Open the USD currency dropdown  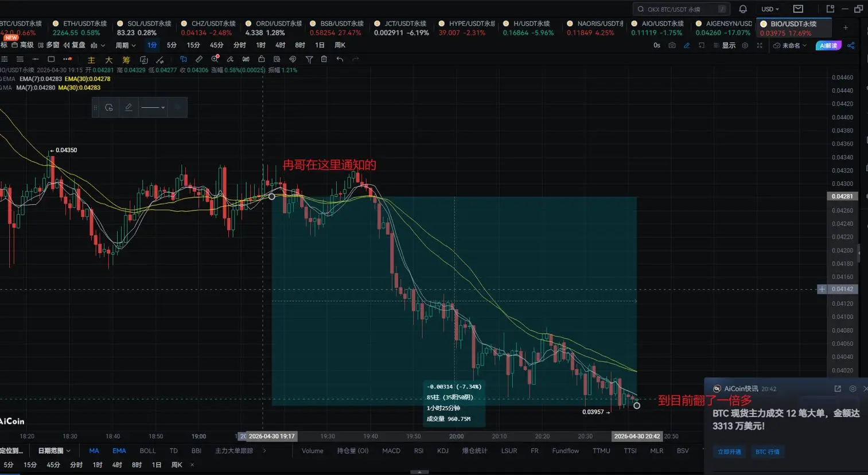(770, 9)
